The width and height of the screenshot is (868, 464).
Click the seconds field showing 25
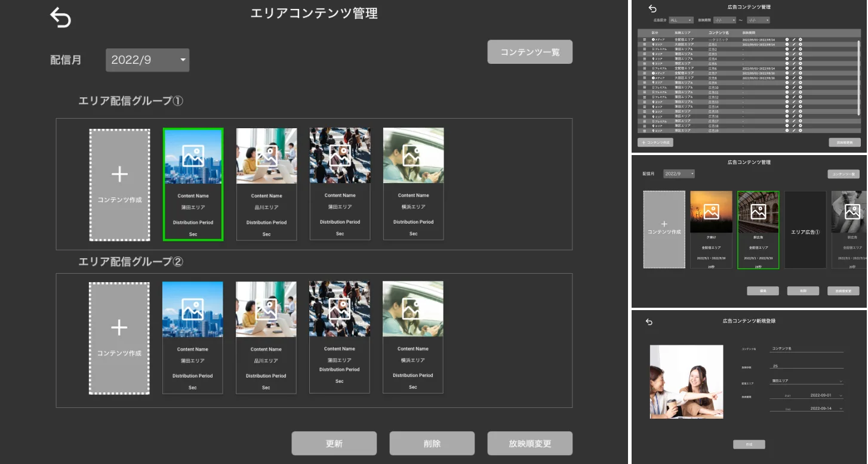807,366
